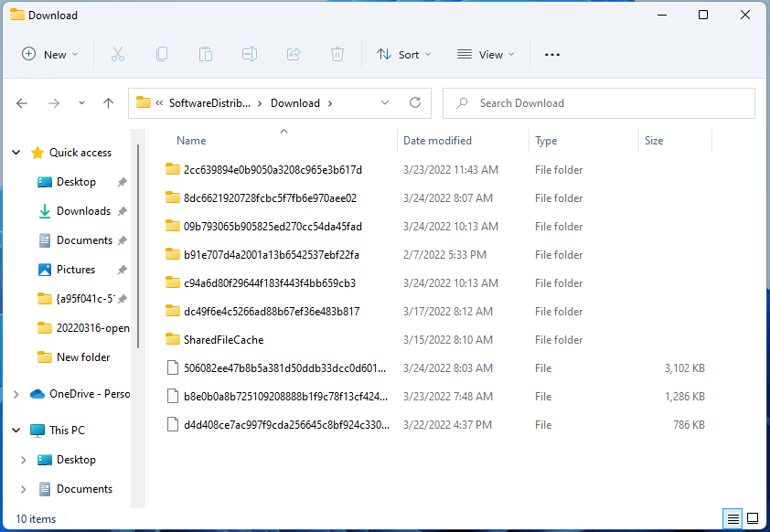Click the 10 items status text
Image resolution: width=770 pixels, height=532 pixels.
click(36, 519)
